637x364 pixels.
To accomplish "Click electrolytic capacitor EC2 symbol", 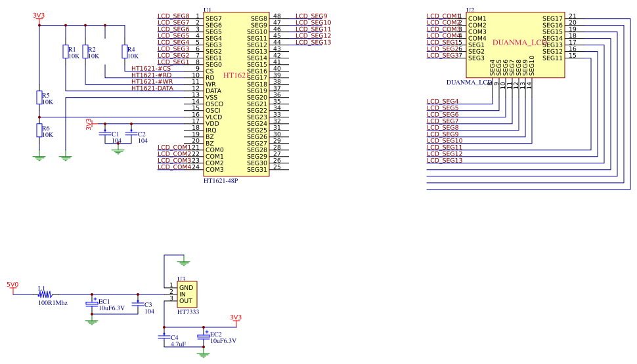I will tap(204, 336).
